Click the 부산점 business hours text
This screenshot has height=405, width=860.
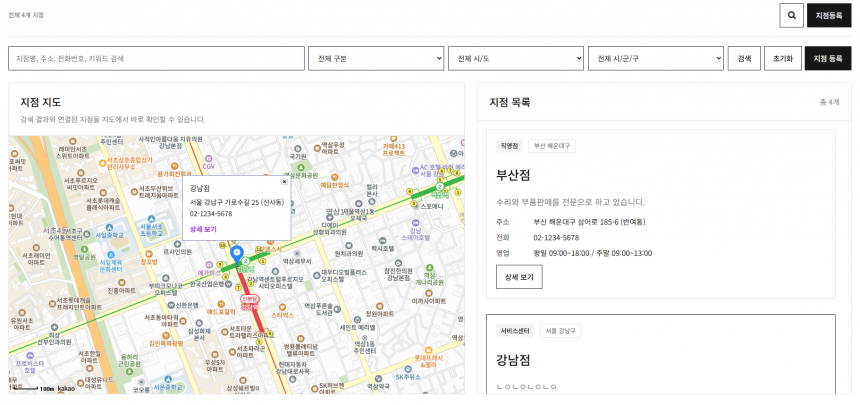point(592,253)
